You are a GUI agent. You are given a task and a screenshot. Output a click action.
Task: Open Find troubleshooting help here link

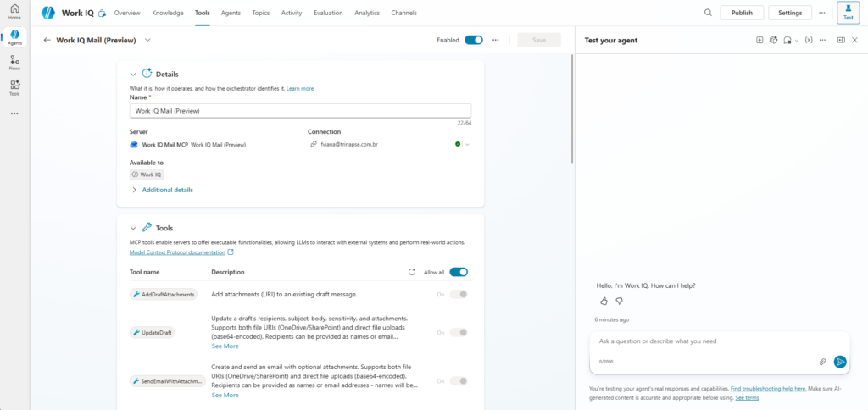[768, 389]
